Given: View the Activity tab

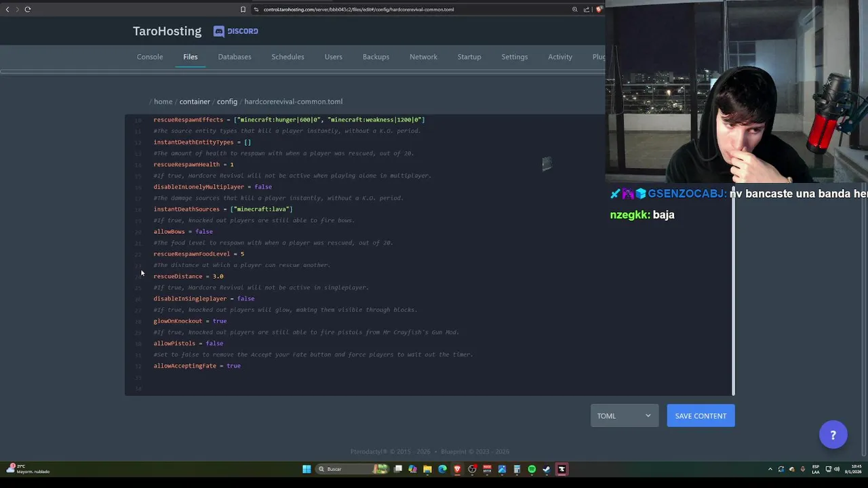Looking at the screenshot, I should point(560,57).
